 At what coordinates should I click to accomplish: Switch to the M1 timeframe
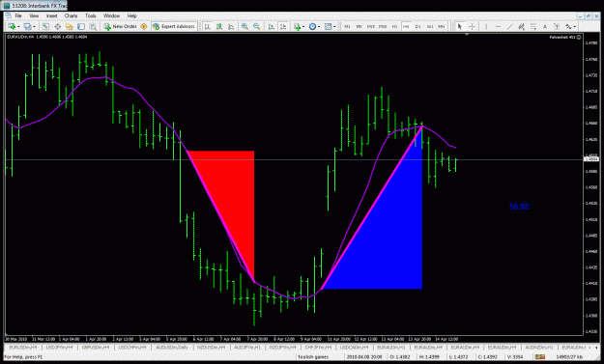(347, 26)
